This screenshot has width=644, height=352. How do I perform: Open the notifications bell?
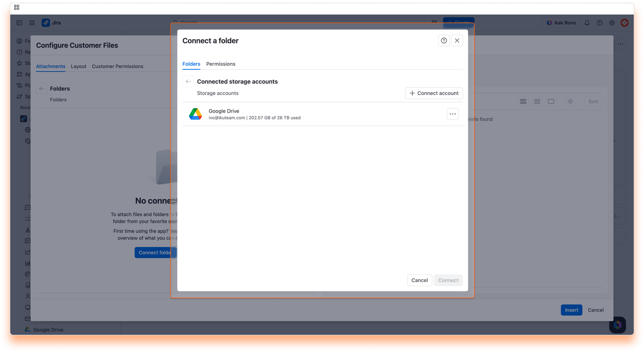(x=587, y=23)
